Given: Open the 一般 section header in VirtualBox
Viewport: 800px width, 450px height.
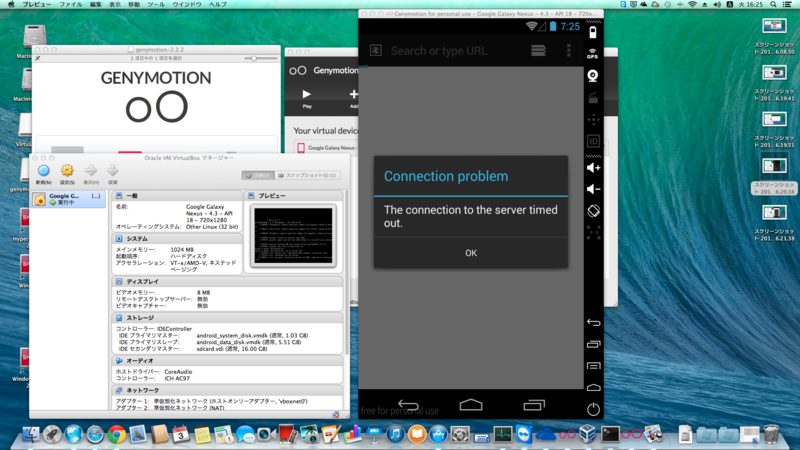Looking at the screenshot, I should pyautogui.click(x=177, y=195).
